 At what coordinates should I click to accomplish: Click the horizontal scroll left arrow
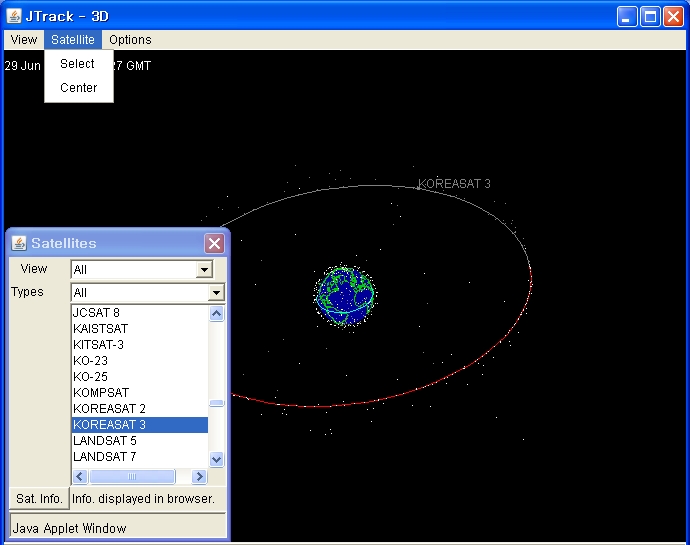(x=80, y=476)
